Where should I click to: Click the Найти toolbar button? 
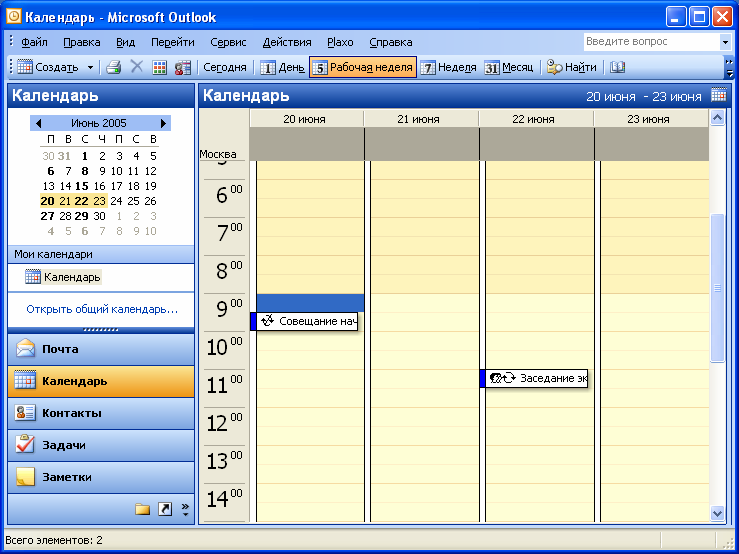[x=572, y=67]
